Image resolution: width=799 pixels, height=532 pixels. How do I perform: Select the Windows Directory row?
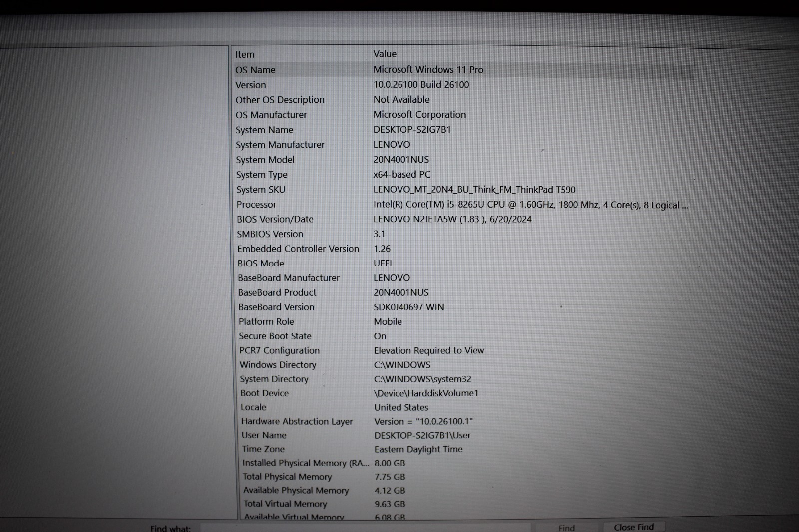(464, 365)
